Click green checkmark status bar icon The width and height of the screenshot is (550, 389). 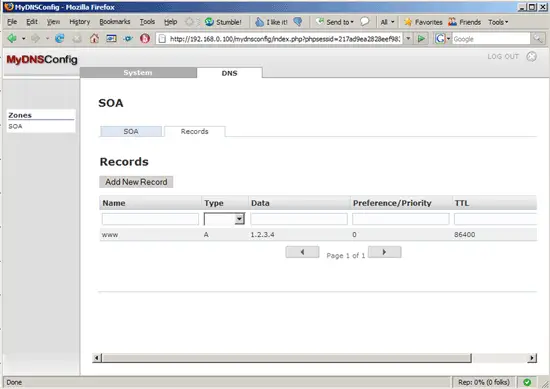(527, 382)
